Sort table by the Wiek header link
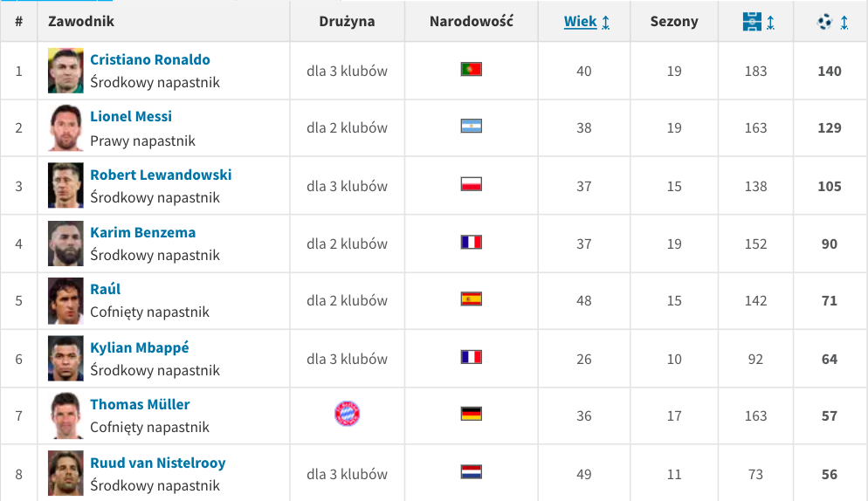The height and width of the screenshot is (501, 868). pyautogui.click(x=580, y=22)
